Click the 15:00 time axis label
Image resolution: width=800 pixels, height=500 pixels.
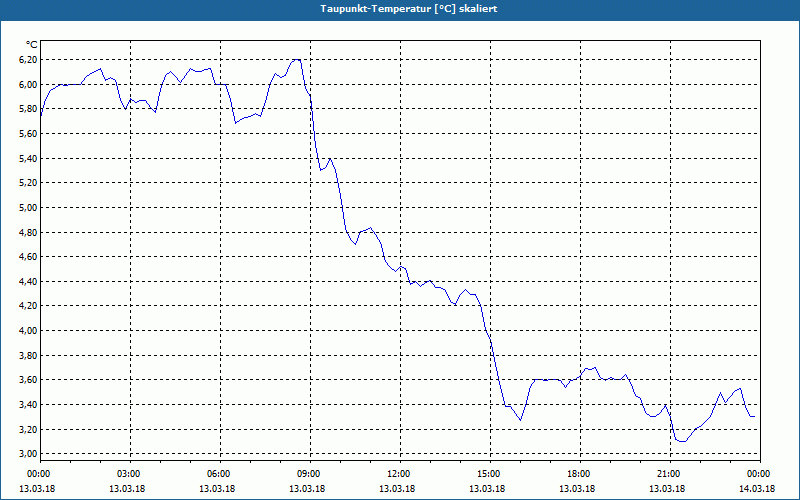[490, 474]
